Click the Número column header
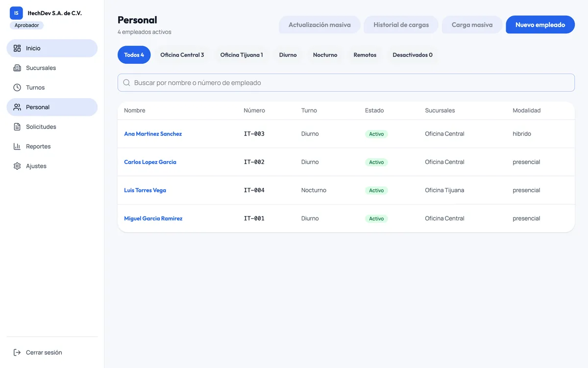The height and width of the screenshot is (368, 588). (254, 110)
